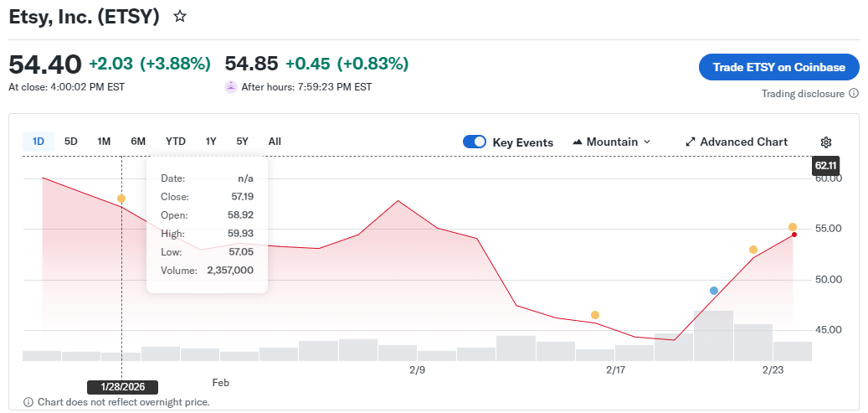Viewport: 868px width, 413px height.
Task: Click the Close value 57.19 in tooltip
Action: pyautogui.click(x=243, y=197)
